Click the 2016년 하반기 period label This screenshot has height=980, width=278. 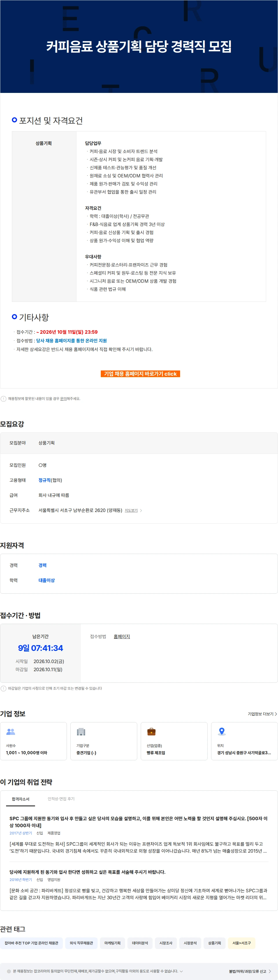(x=21, y=880)
